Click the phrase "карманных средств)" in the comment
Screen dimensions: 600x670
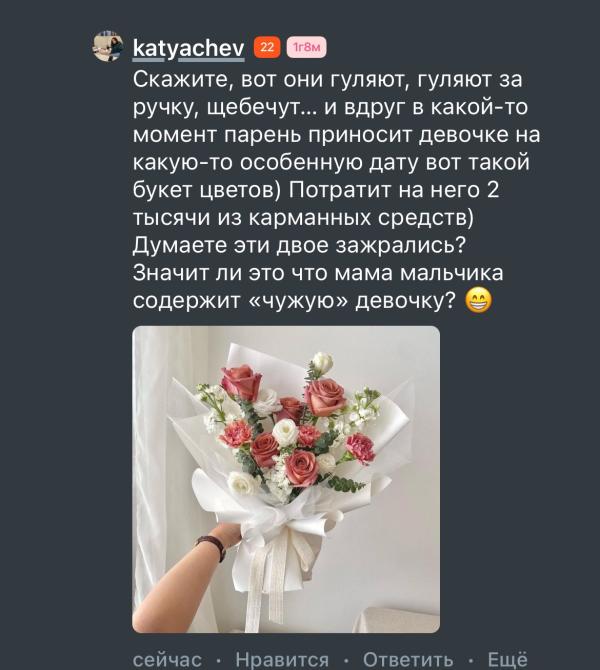pyautogui.click(x=361, y=218)
